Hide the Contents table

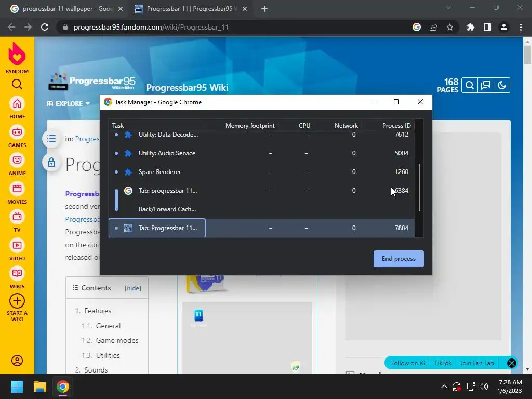[132, 288]
